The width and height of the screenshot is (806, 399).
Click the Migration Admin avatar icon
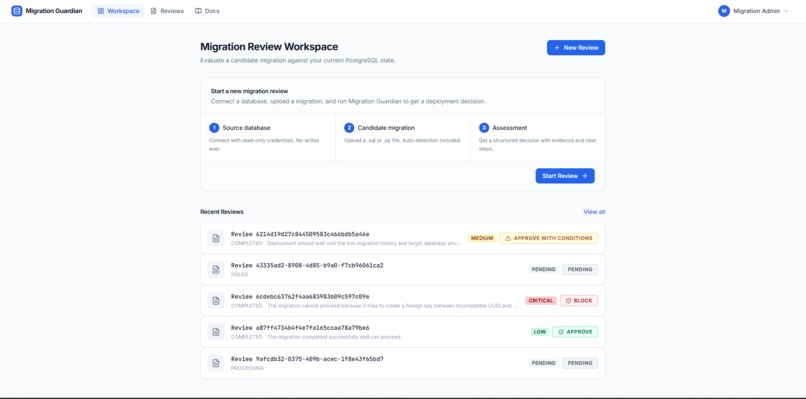click(x=724, y=11)
